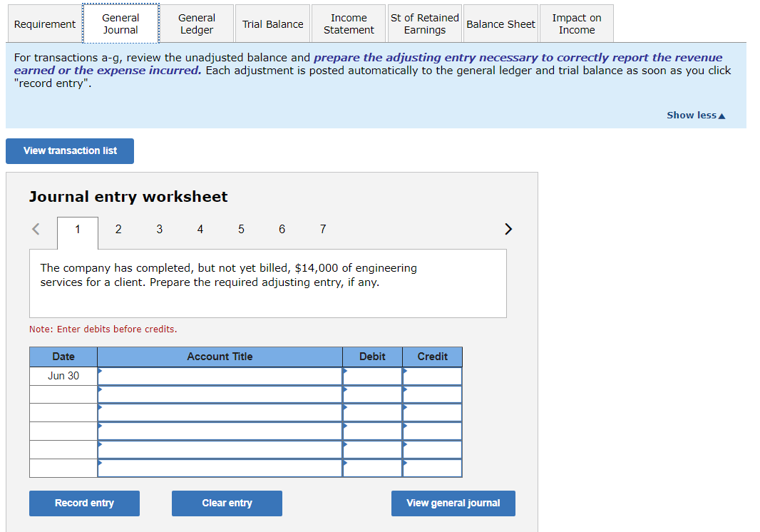Click Credit field in fourth row
The height and width of the screenshot is (532, 760).
click(432, 431)
